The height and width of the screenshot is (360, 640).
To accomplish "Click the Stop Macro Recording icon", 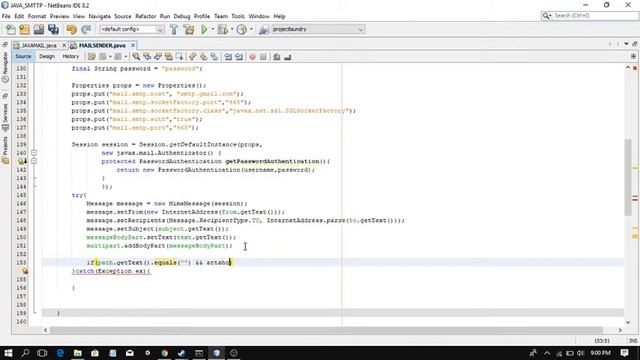I will coord(263,57).
